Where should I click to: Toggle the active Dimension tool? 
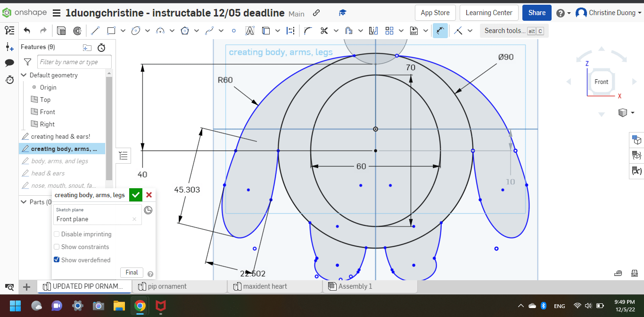tap(440, 31)
